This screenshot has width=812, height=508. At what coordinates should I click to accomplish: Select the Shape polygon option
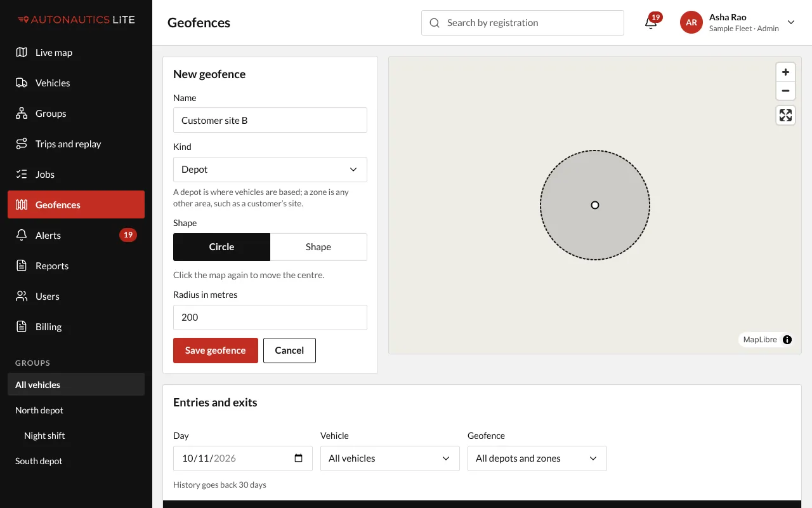[x=318, y=247]
